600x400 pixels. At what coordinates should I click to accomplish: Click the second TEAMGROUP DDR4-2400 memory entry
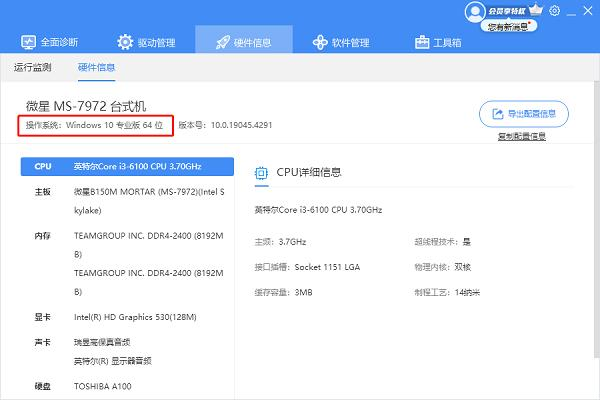[149, 282]
